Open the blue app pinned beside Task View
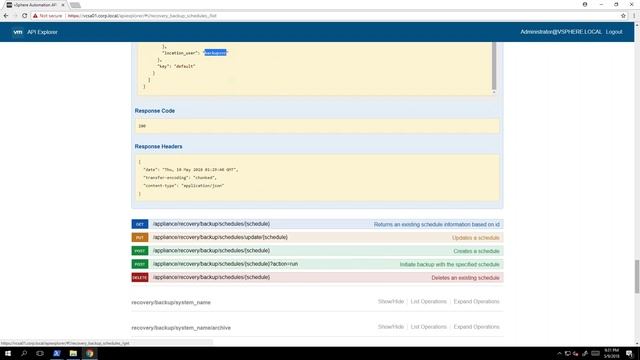This screenshot has height=360, width=640. 57,353
